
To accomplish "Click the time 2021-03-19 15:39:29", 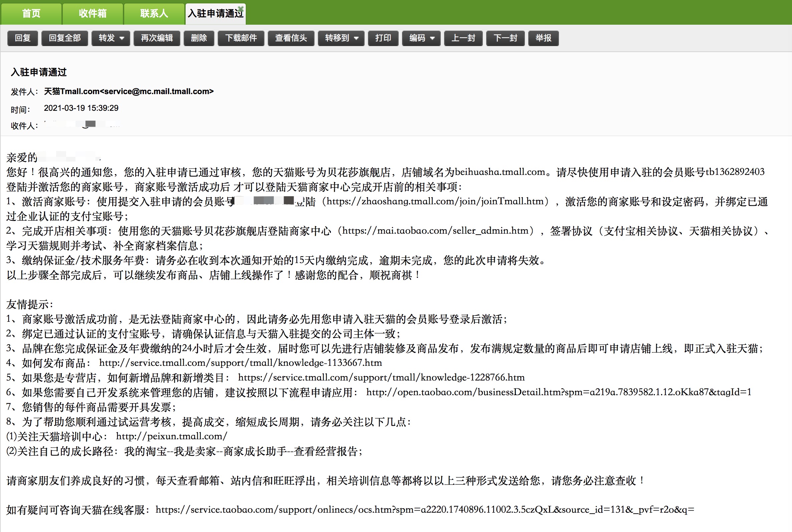I will coord(81,108).
